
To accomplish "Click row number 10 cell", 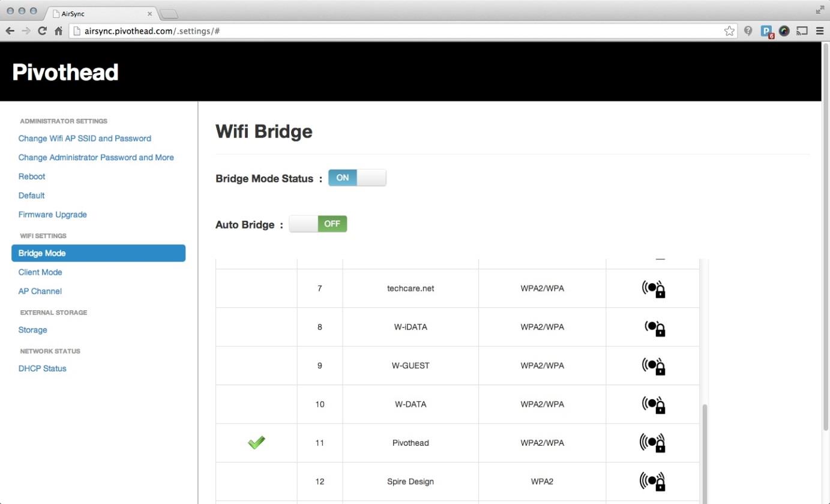I will (320, 404).
